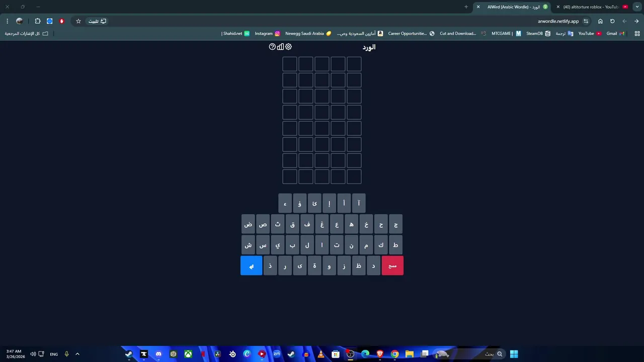Open the browser extensions puzzle icon

tap(38, 21)
